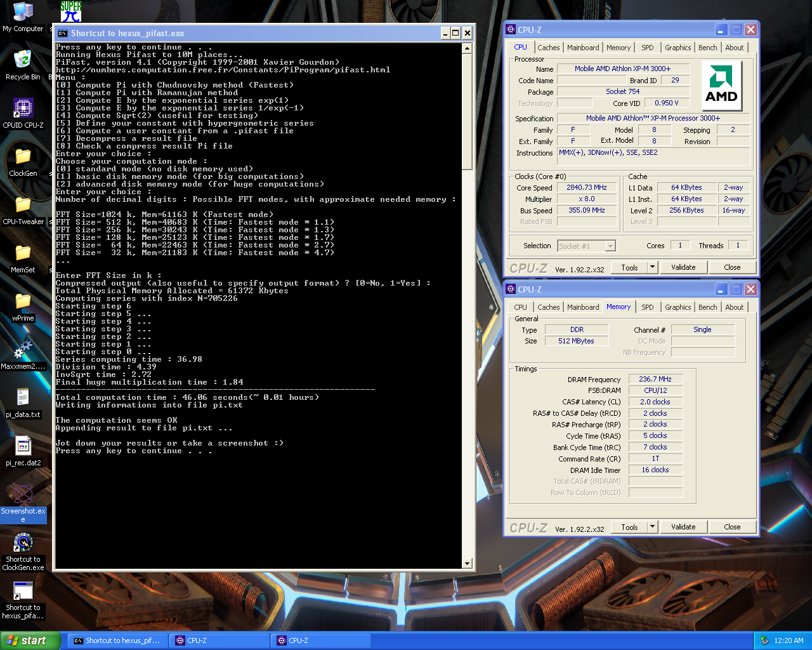Open About tab in the upper CPU-Z window
Image resolution: width=812 pixels, height=650 pixels.
tap(735, 48)
